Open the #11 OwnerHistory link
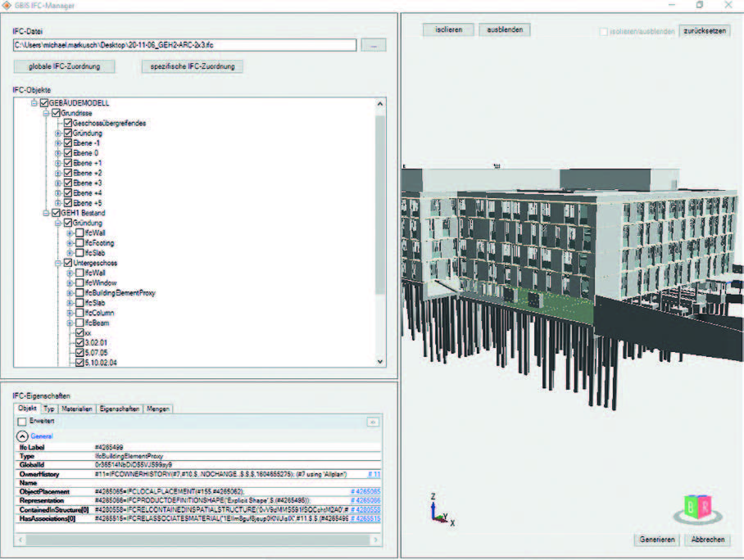This screenshot has width=744, height=560. pos(374,474)
